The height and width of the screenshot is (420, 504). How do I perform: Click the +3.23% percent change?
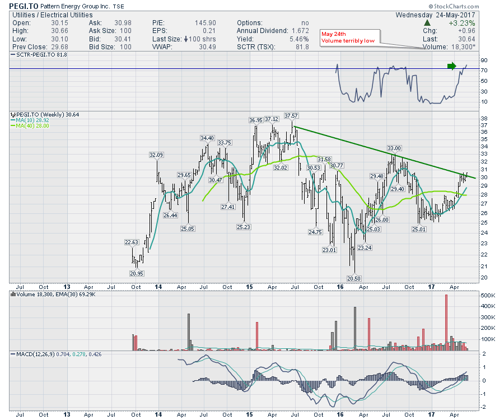462,23
